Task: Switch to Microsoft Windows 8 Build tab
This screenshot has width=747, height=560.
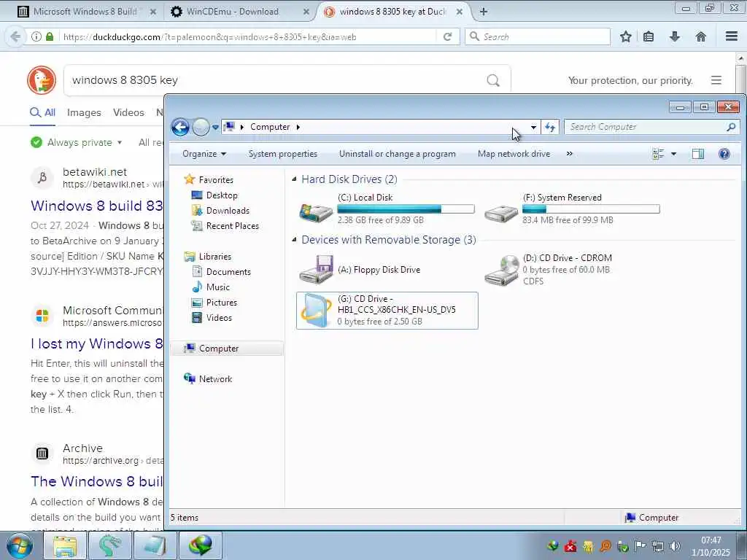Action: pyautogui.click(x=85, y=12)
